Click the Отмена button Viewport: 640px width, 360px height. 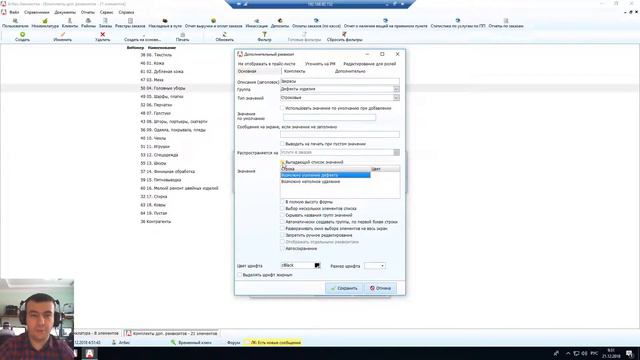(x=380, y=288)
